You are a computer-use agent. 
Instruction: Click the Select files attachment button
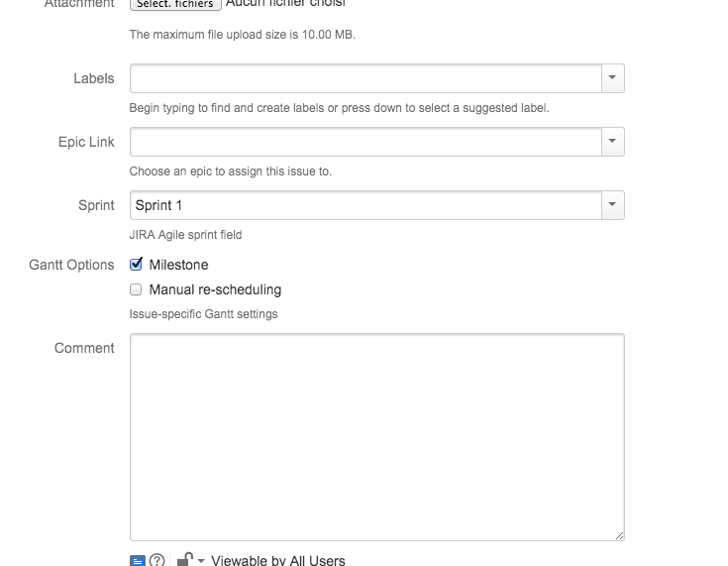pyautogui.click(x=175, y=4)
